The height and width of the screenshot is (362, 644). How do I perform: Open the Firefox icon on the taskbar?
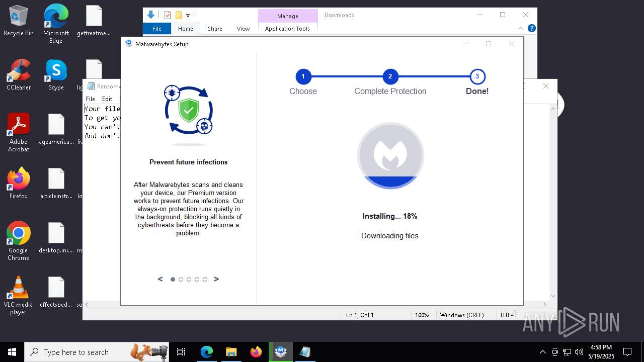point(256,352)
